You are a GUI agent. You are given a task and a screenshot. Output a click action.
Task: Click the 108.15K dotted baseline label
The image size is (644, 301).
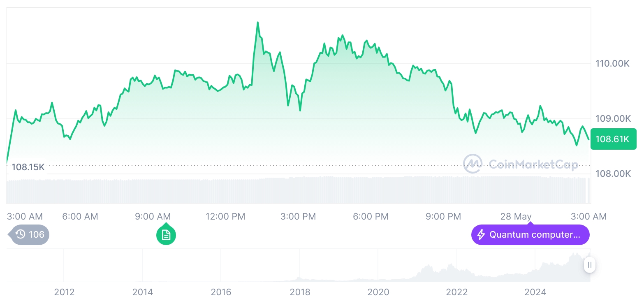[x=28, y=167]
